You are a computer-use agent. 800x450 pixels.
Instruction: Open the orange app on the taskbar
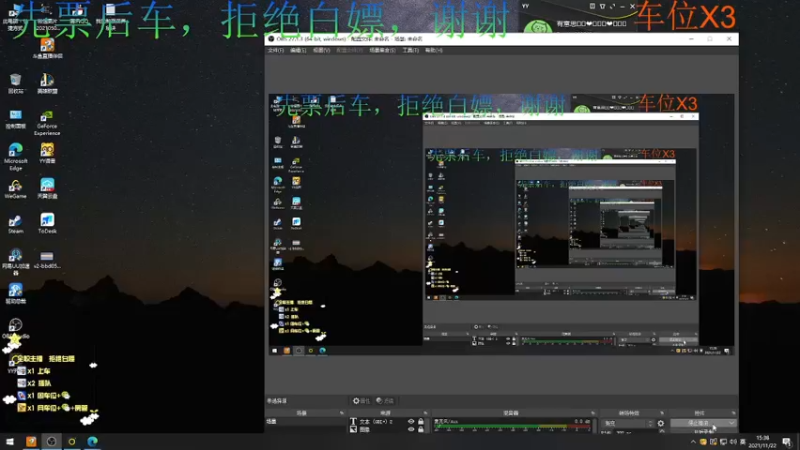click(x=31, y=441)
